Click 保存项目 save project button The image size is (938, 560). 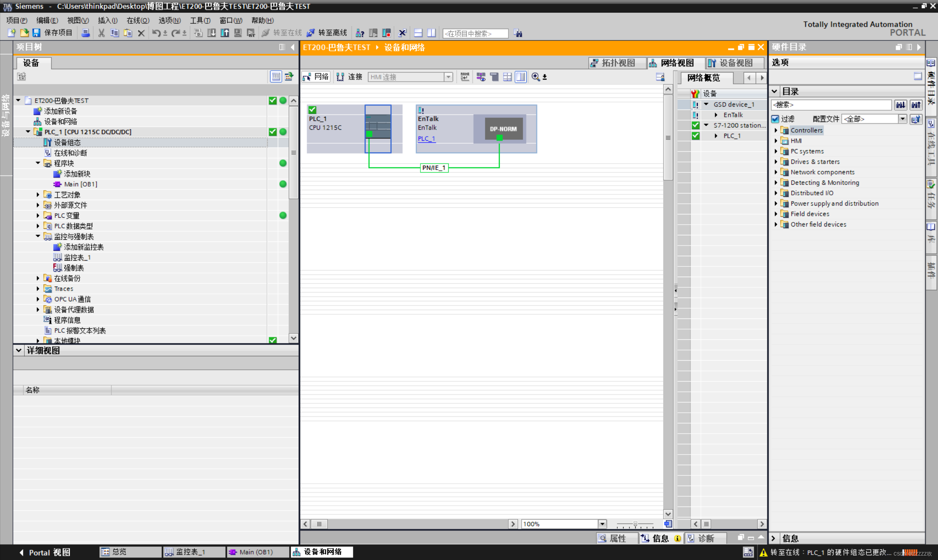click(52, 33)
